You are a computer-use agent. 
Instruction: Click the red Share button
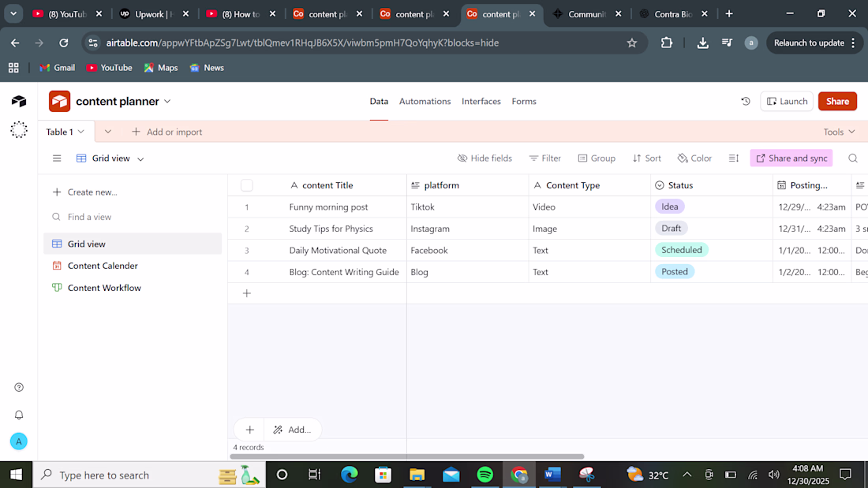coord(837,101)
